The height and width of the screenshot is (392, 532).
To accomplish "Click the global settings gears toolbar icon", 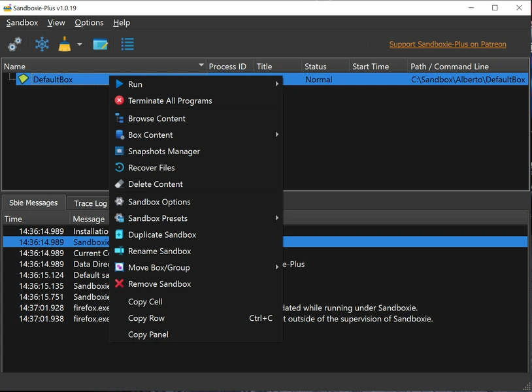I will pos(14,44).
